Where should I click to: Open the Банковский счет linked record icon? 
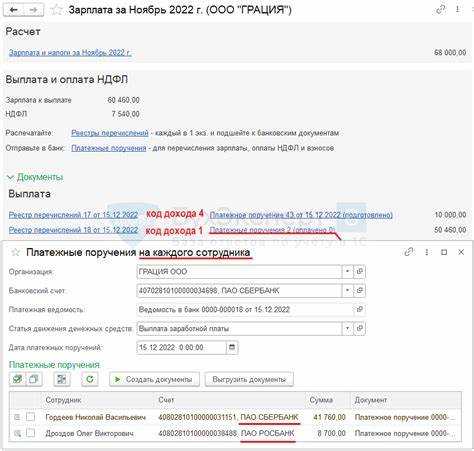(359, 291)
